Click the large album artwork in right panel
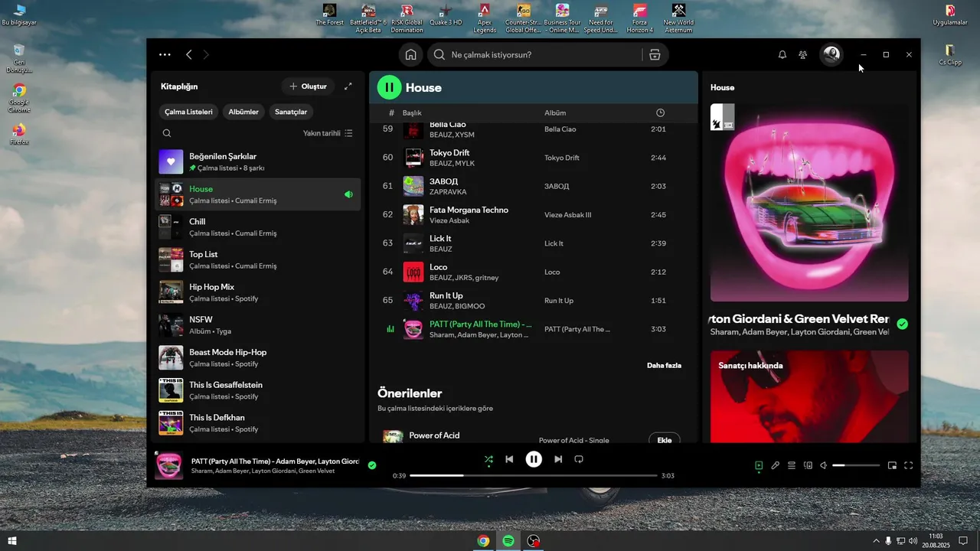 click(x=809, y=203)
